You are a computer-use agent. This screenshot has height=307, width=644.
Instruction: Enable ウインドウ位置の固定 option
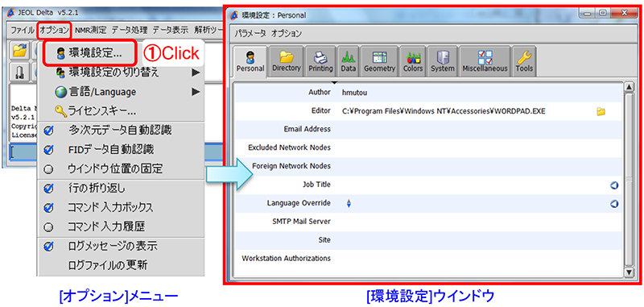point(49,168)
